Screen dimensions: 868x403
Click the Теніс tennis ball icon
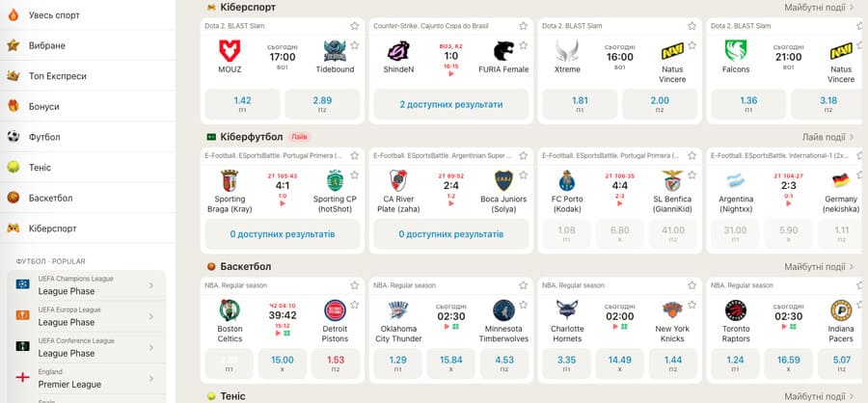click(x=14, y=167)
